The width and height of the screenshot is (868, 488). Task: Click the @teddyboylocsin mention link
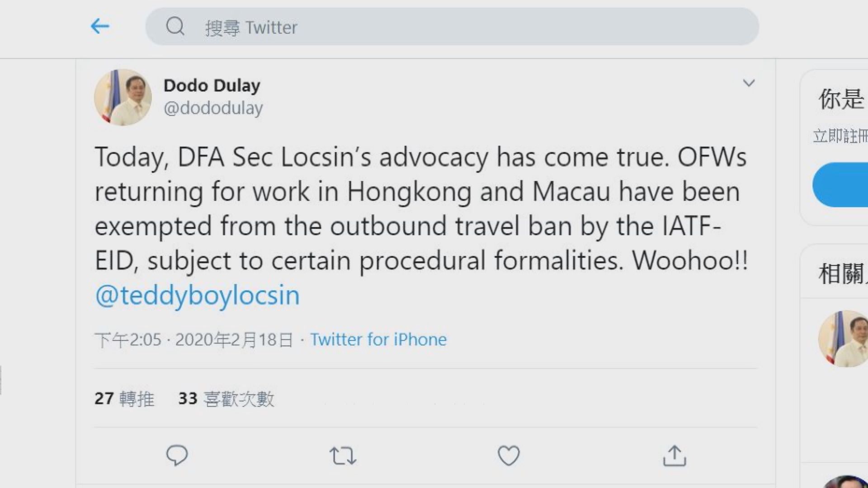[198, 295]
